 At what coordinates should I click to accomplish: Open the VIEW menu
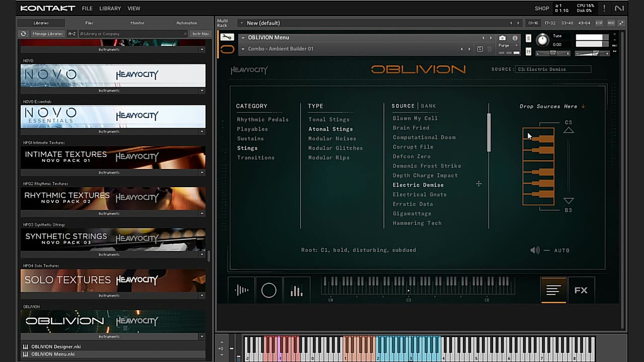tap(134, 9)
